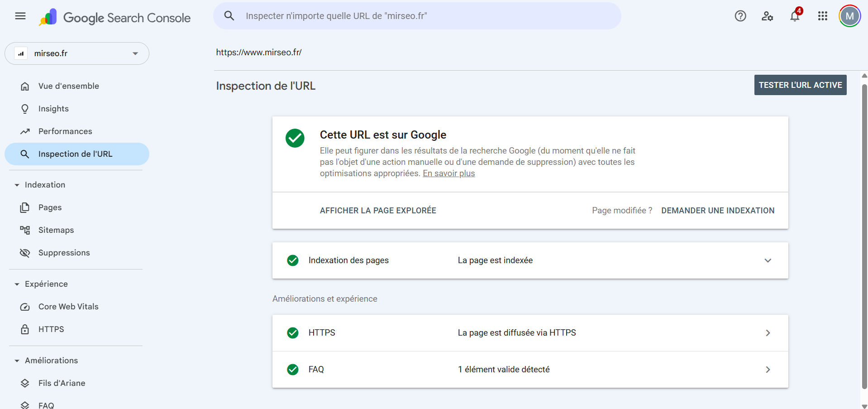Image resolution: width=868 pixels, height=409 pixels.
Task: Select the HTTPS padlock icon
Action: point(25,329)
